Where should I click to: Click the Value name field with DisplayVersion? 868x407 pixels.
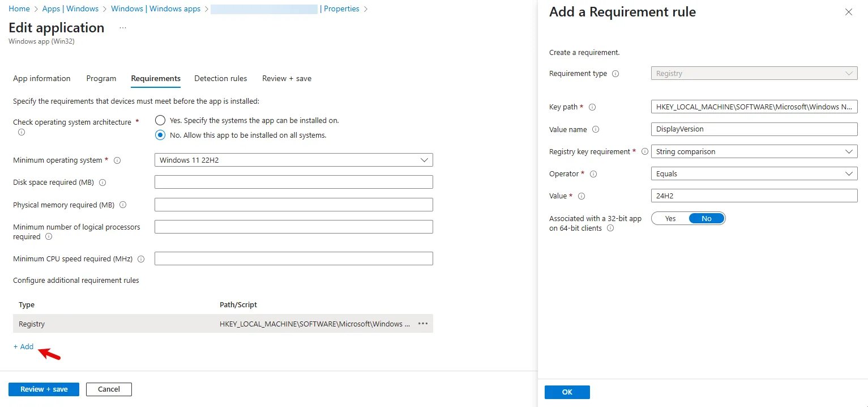click(754, 129)
